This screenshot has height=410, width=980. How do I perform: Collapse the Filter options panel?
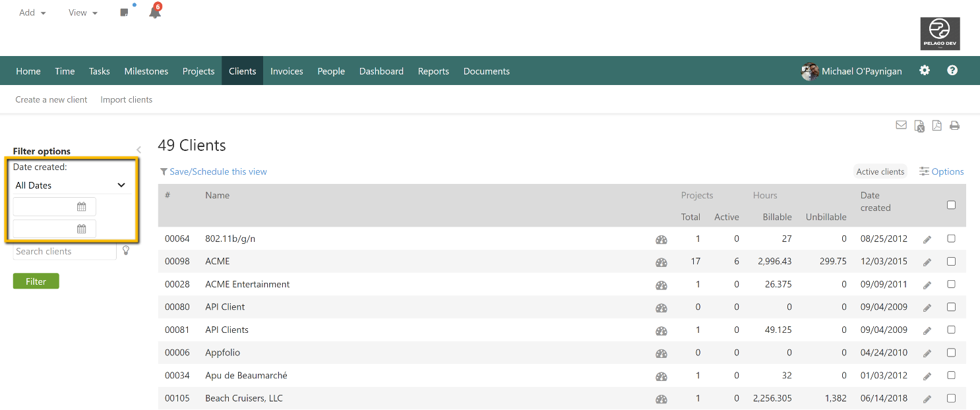138,150
